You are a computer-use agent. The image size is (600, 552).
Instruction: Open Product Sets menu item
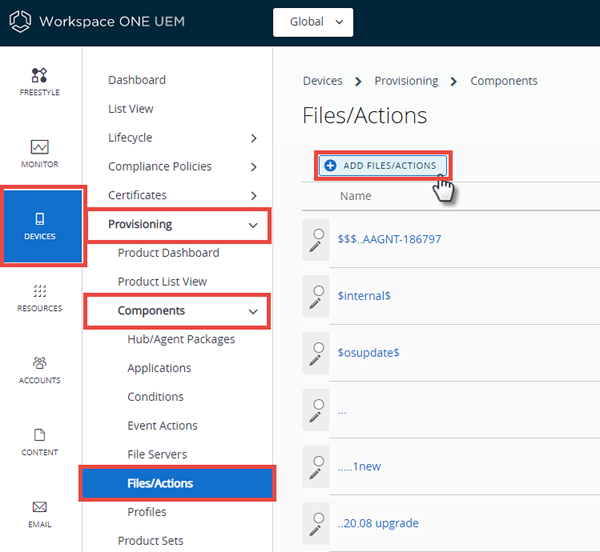click(x=150, y=541)
